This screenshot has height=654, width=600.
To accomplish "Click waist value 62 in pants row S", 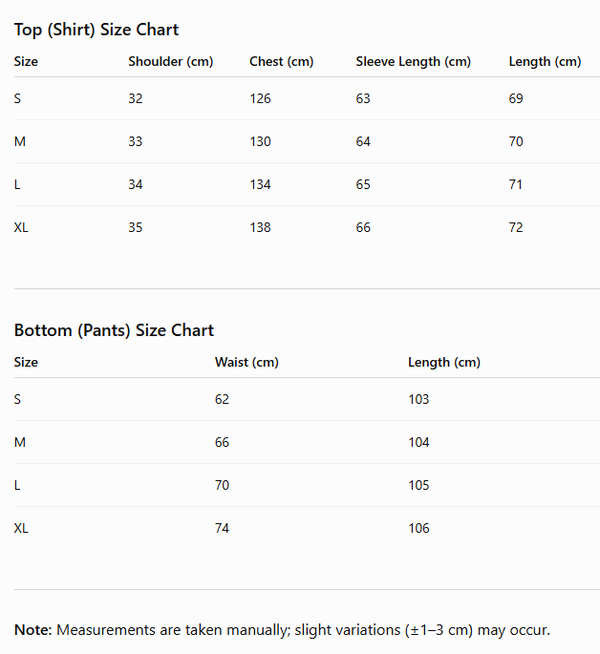I will click(x=222, y=399).
